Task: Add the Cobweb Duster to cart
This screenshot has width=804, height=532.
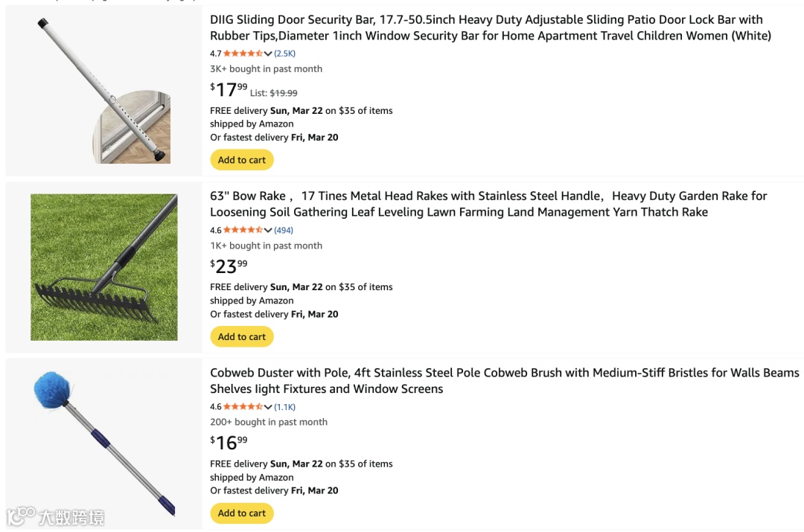Action: [242, 513]
